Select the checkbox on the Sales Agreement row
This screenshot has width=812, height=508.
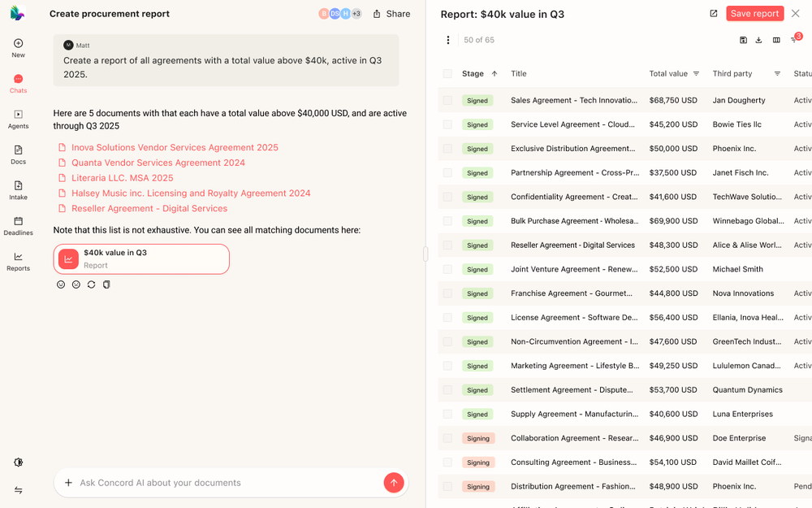click(447, 100)
